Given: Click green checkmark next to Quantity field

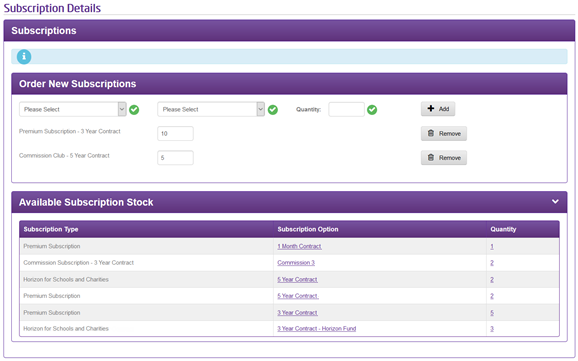Looking at the screenshot, I should point(372,110).
